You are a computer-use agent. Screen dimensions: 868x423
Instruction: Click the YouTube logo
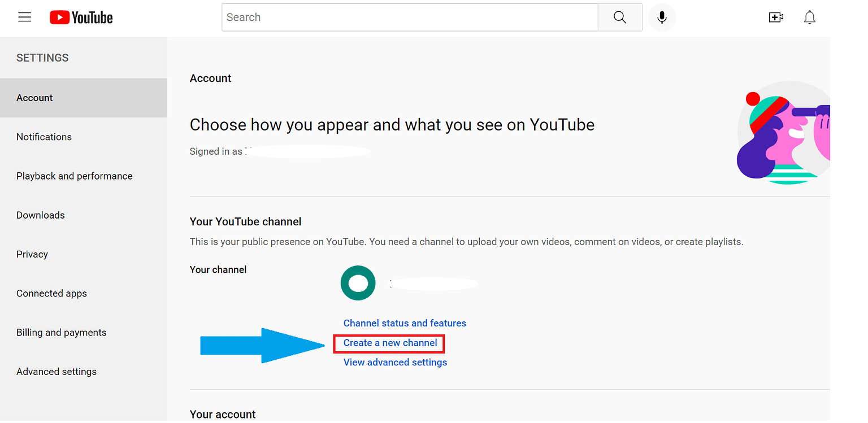pos(81,18)
